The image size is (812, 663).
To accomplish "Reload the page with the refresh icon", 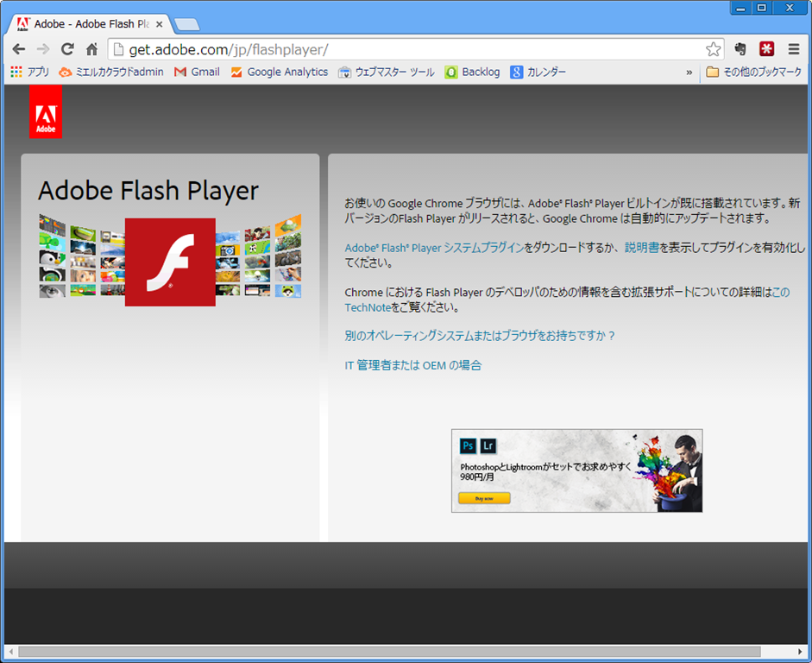I will (67, 49).
